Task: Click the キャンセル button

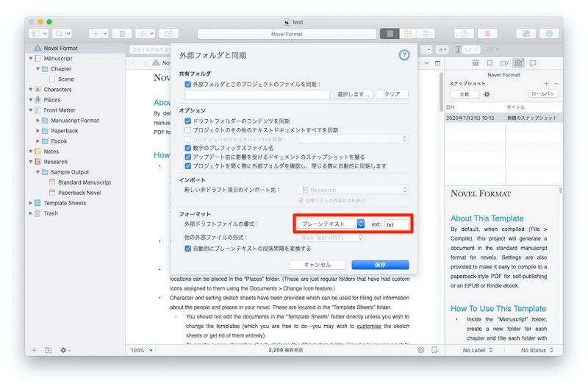Action: (318, 265)
